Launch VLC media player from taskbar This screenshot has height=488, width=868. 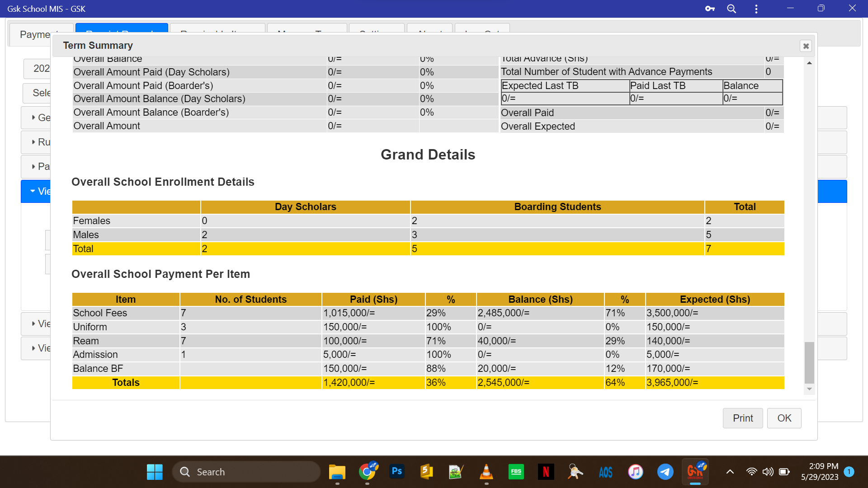point(486,472)
